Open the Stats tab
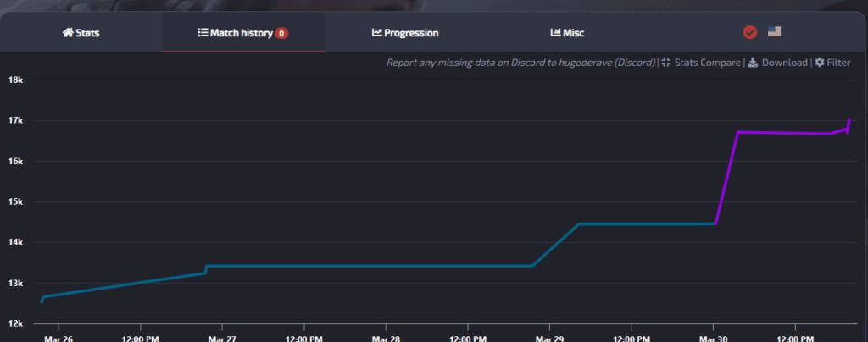Screen dimensions: 868x342 pyautogui.click(x=81, y=33)
